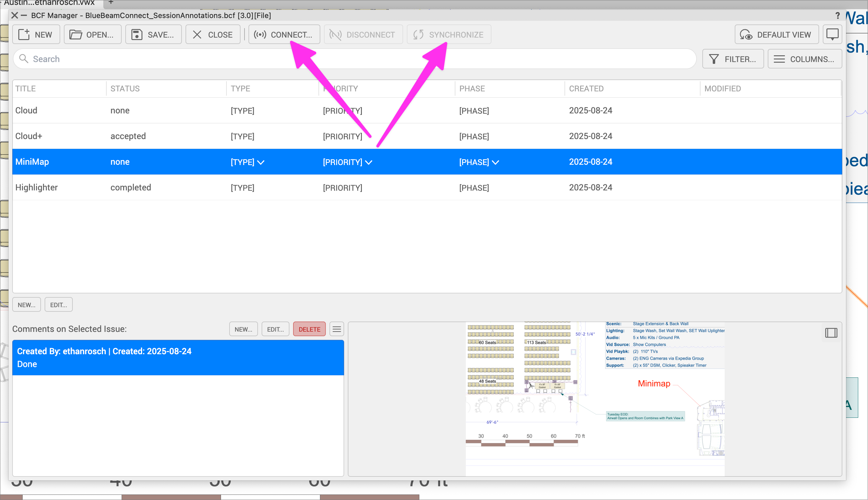
Task: Open the comment bubble icon at top right
Action: point(832,34)
